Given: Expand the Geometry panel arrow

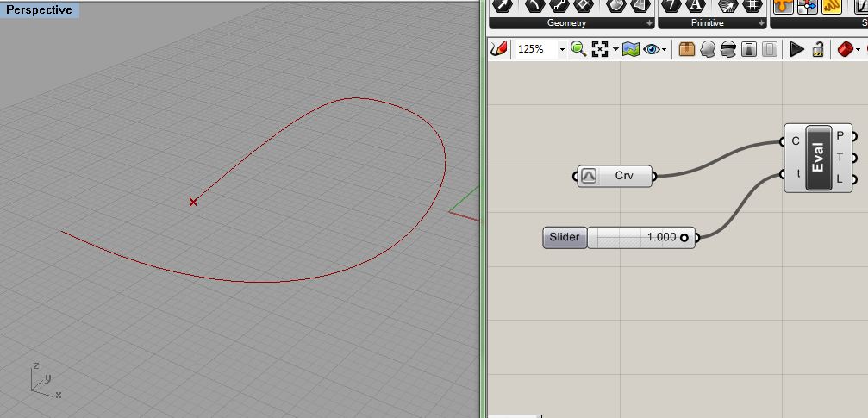Looking at the screenshot, I should tap(648, 23).
